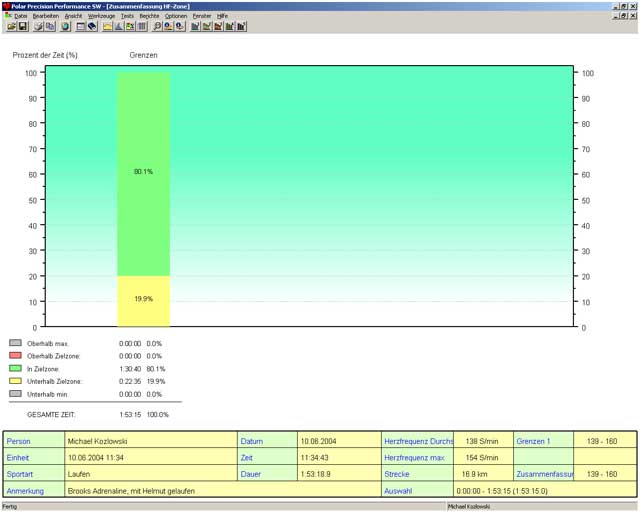Click the Sportart field label
Image resolution: width=640 pixels, height=513 pixels.
click(x=20, y=474)
